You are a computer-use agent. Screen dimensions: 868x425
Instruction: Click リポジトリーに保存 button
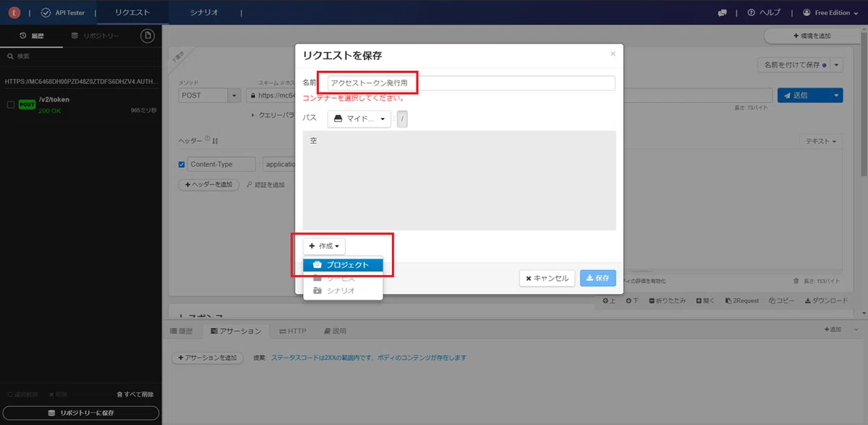pos(81,413)
